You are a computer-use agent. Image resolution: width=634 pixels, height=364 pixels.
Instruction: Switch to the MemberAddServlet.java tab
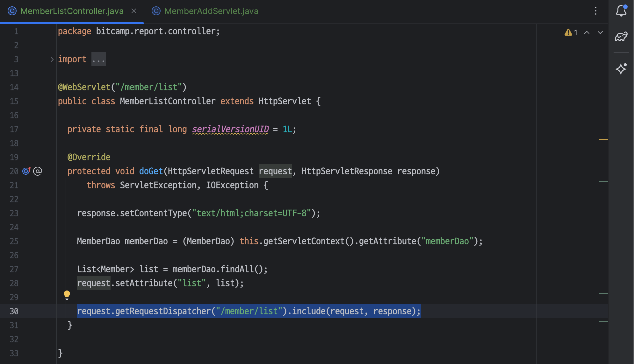pos(211,11)
